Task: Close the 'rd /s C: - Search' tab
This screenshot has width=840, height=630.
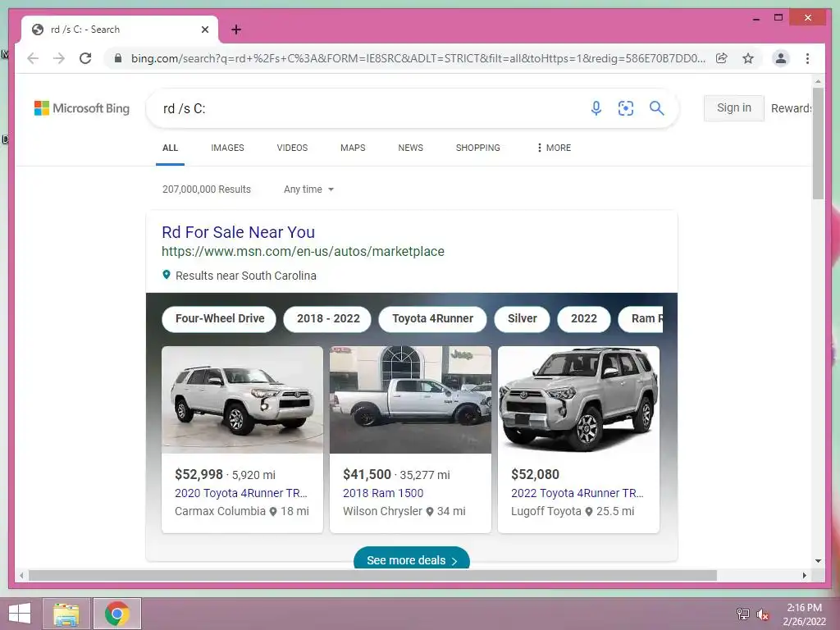Action: (x=204, y=30)
